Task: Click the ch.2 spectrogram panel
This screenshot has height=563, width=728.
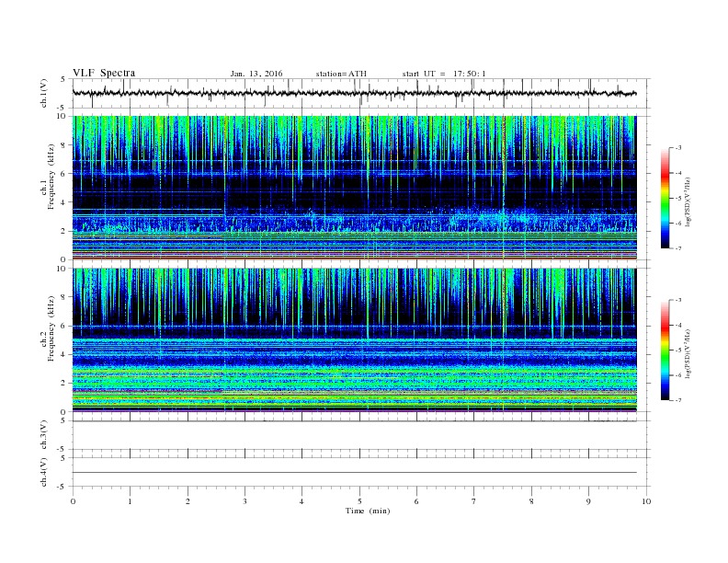Action: click(354, 340)
